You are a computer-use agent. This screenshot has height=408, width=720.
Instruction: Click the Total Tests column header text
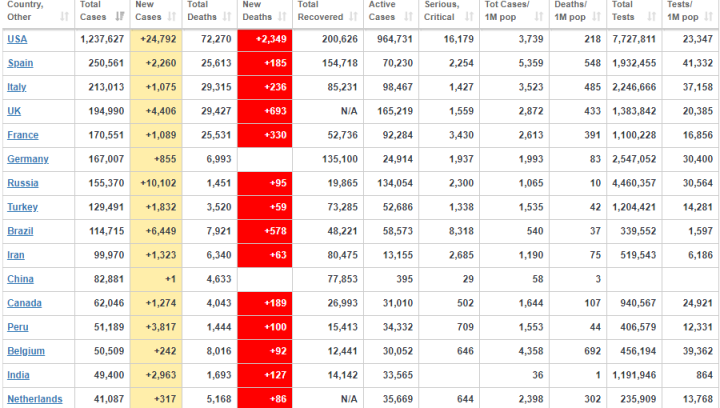[x=623, y=11]
